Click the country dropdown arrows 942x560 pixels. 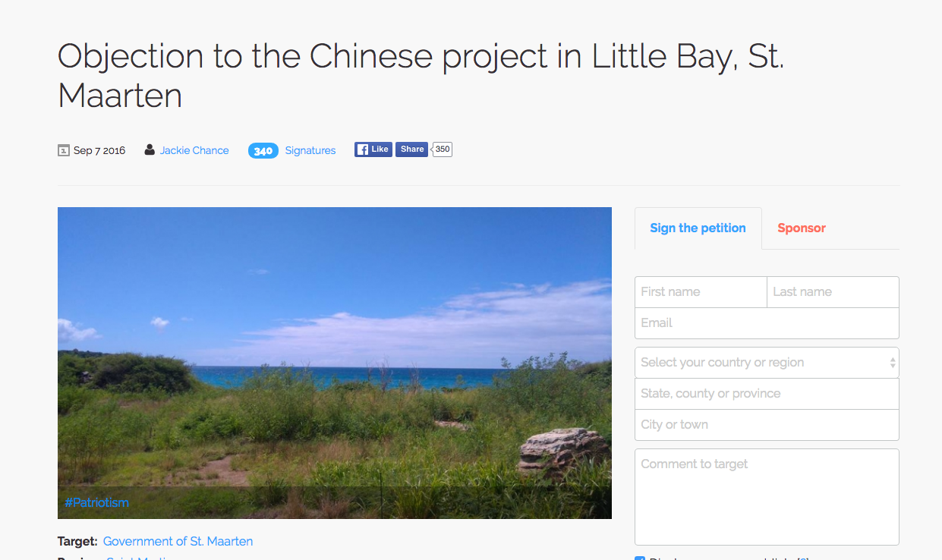893,363
